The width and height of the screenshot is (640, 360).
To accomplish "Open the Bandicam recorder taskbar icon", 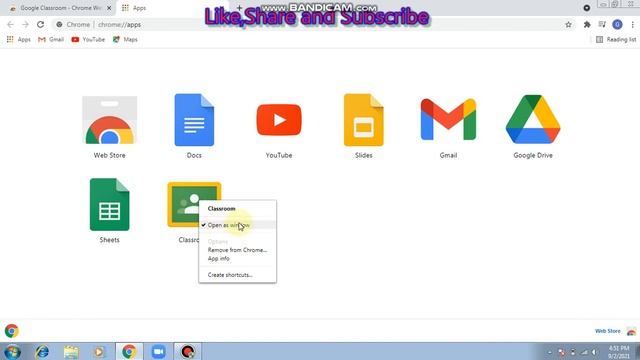I will click(188, 352).
